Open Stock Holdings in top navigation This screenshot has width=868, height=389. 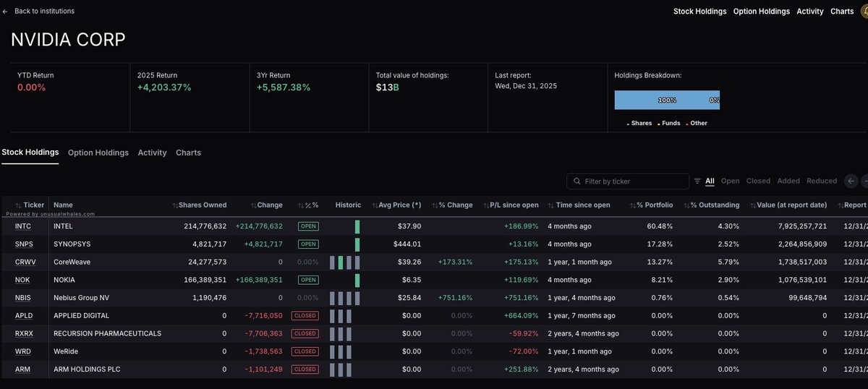pos(700,12)
